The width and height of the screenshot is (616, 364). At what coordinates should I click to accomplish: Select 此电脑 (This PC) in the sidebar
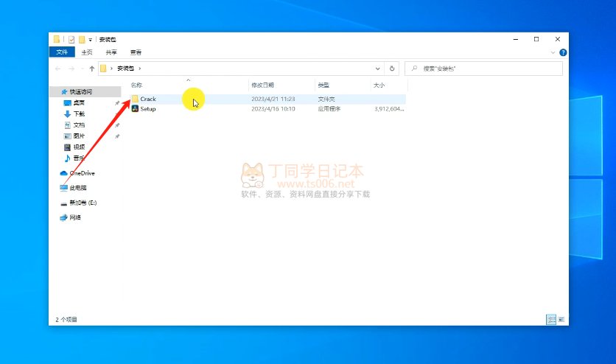coord(77,188)
